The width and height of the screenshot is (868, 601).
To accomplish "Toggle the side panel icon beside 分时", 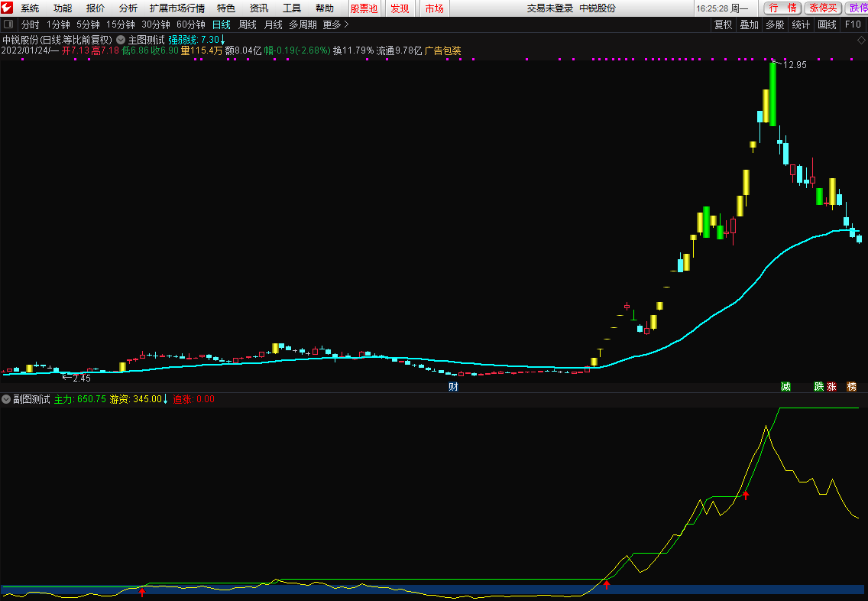I will tap(8, 24).
